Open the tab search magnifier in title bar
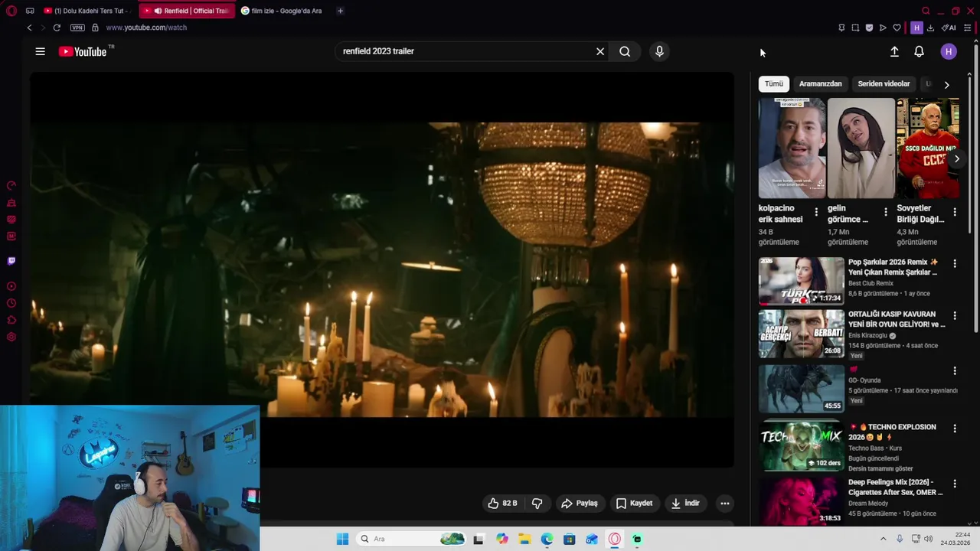 click(x=926, y=11)
